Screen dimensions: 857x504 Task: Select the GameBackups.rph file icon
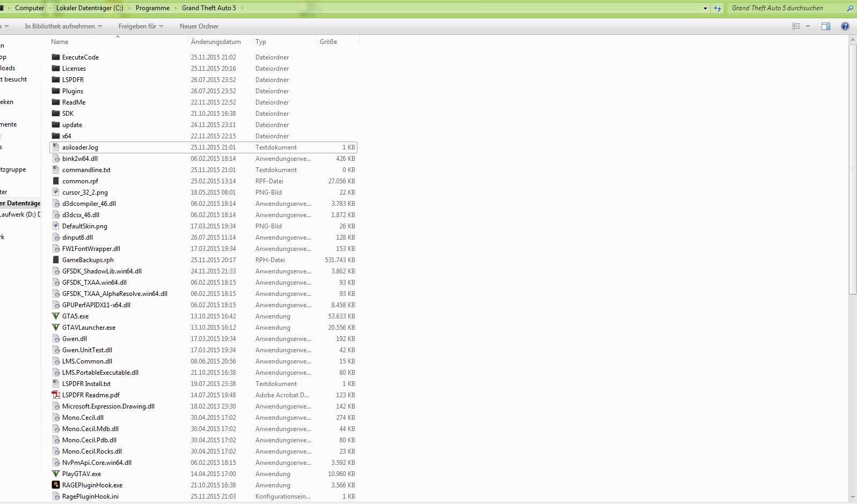coord(56,260)
